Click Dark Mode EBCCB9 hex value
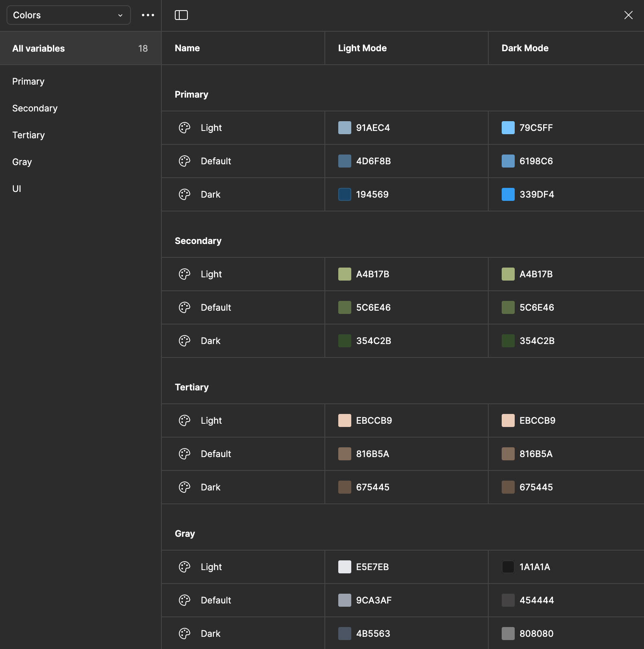644x649 pixels. coord(537,420)
